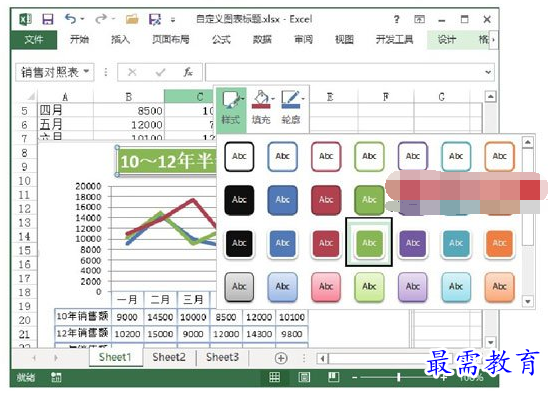Click the zoom out minus button
This screenshot has height=394, width=548.
click(x=354, y=378)
